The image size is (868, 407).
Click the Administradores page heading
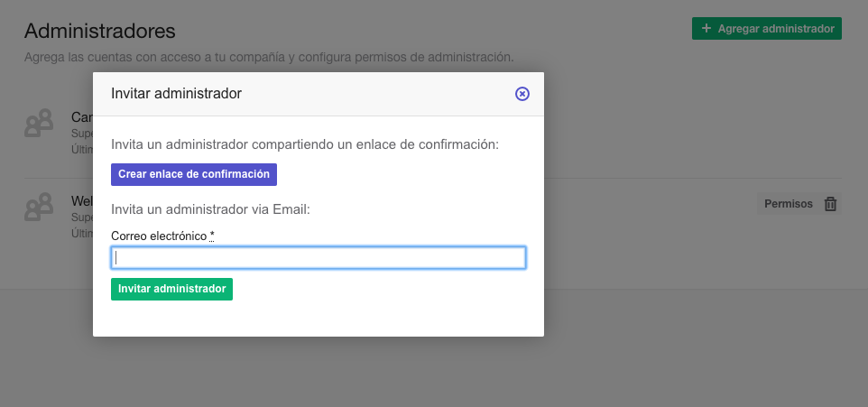(x=99, y=31)
